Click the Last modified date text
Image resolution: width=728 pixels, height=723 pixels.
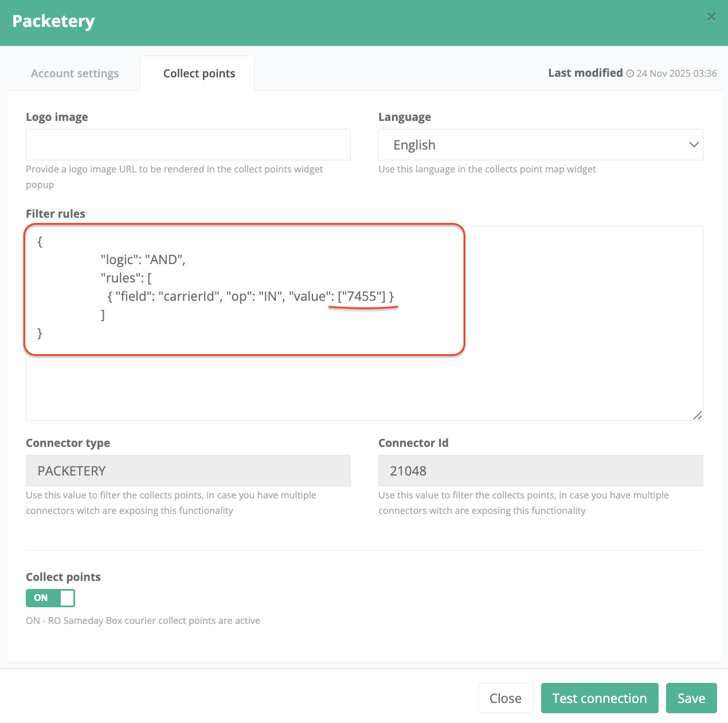click(x=676, y=74)
